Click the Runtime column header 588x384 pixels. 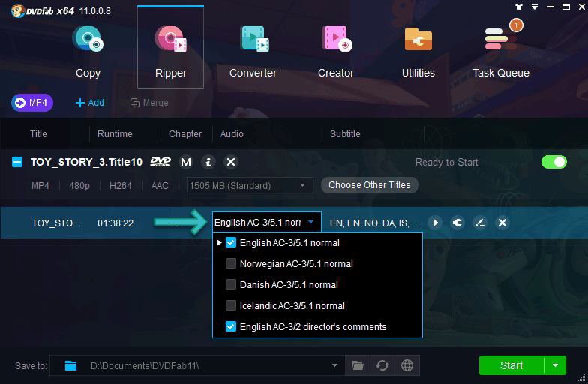click(115, 134)
